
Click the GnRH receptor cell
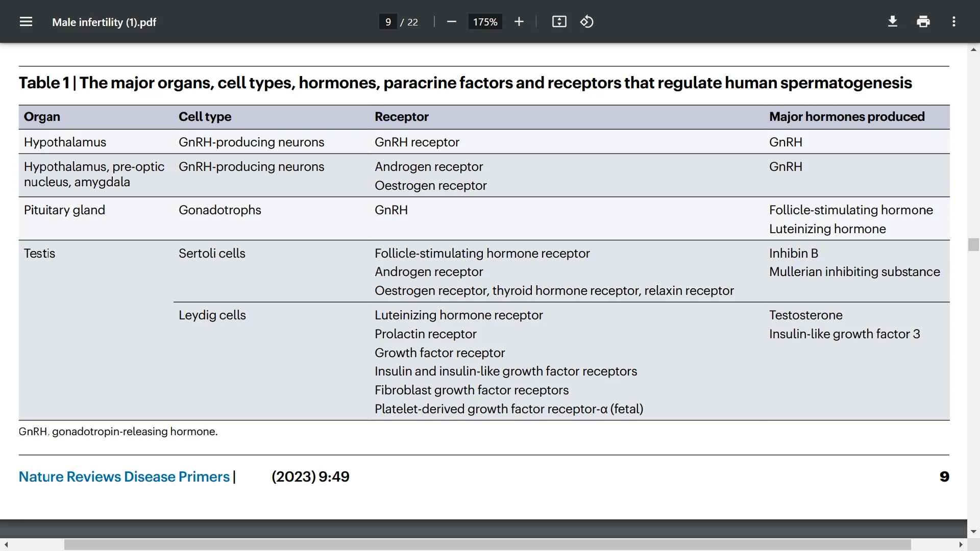(x=416, y=142)
